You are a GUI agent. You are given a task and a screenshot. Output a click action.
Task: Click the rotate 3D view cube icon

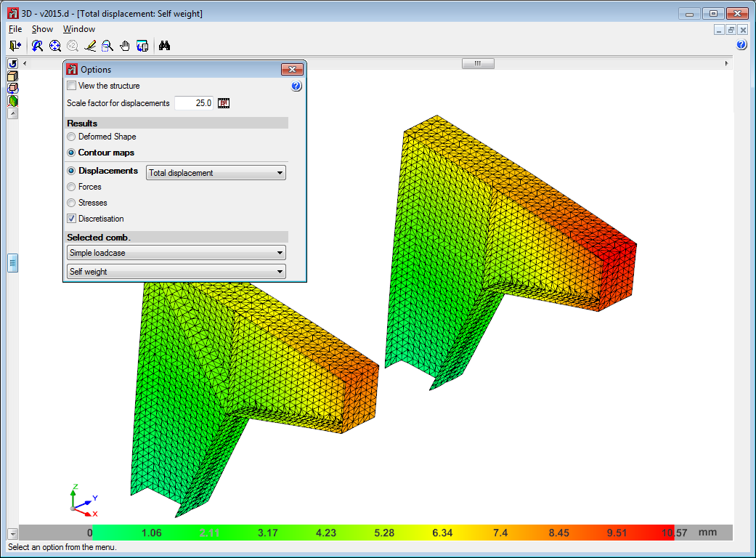click(12, 89)
